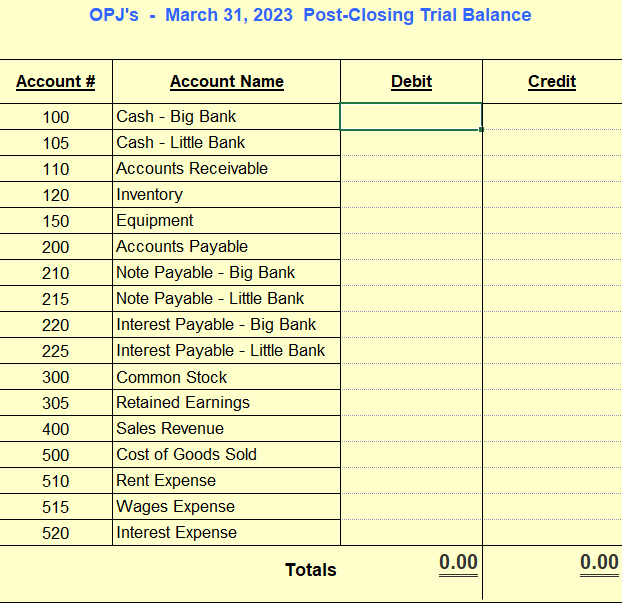Select the Credit total 0.00 cell
This screenshot has height=603, width=622.
[x=599, y=563]
